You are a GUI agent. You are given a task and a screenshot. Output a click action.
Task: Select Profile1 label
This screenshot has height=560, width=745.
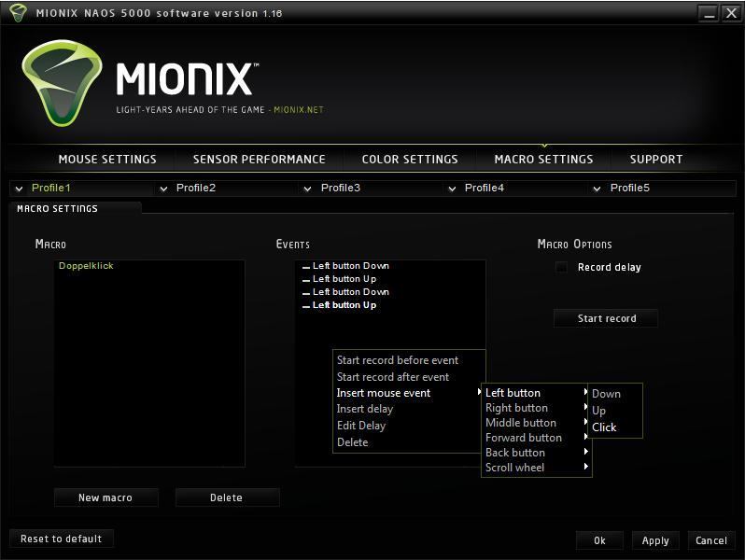(50, 188)
